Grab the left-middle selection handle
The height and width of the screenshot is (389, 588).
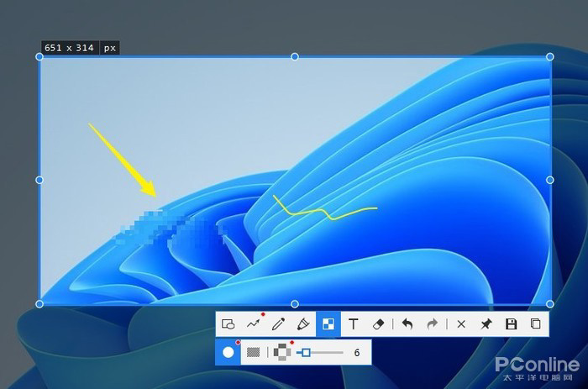[x=39, y=180]
